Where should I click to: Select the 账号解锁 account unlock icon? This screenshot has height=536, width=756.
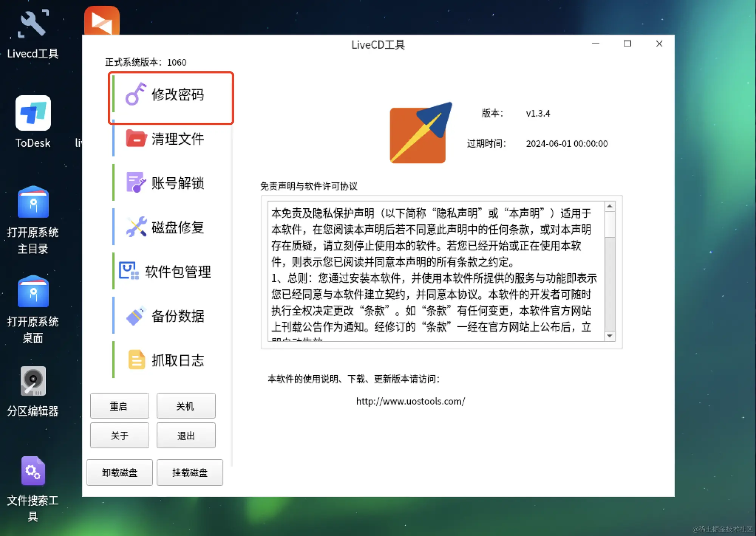pos(136,183)
